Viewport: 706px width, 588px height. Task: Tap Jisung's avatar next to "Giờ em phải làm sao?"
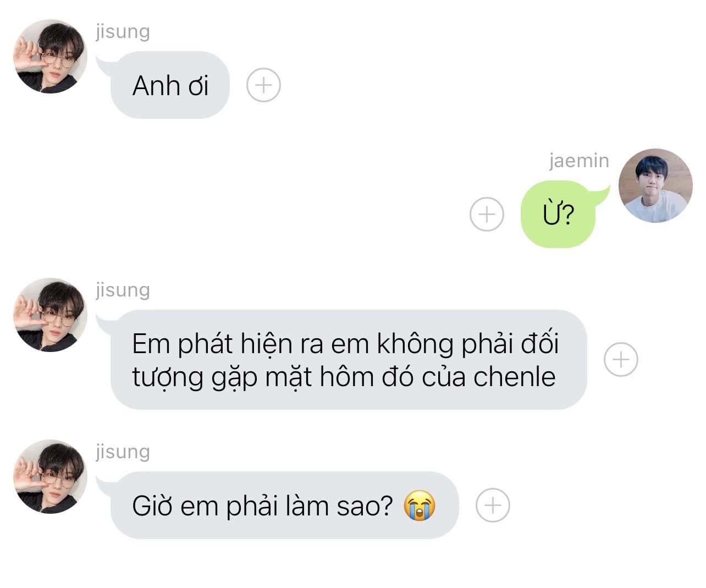tap(50, 476)
